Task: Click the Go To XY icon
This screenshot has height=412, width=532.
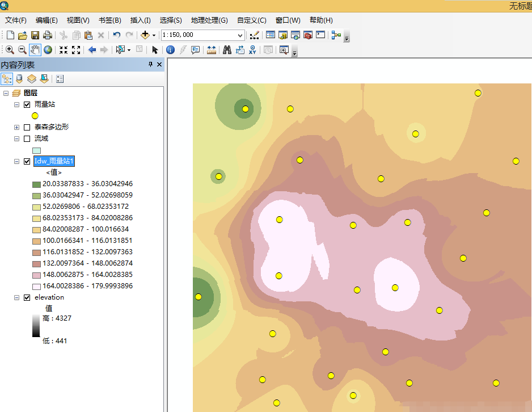Action: pyautogui.click(x=253, y=50)
